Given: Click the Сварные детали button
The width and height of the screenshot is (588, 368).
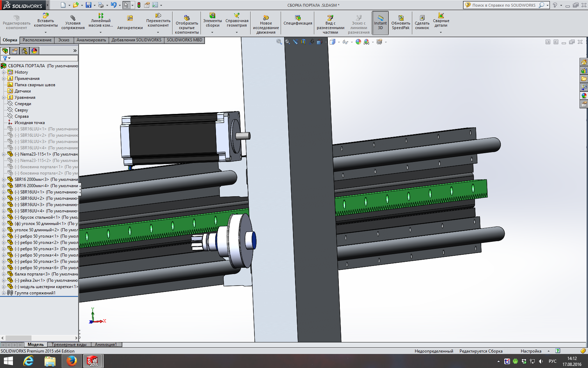Looking at the screenshot, I should (x=441, y=21).
